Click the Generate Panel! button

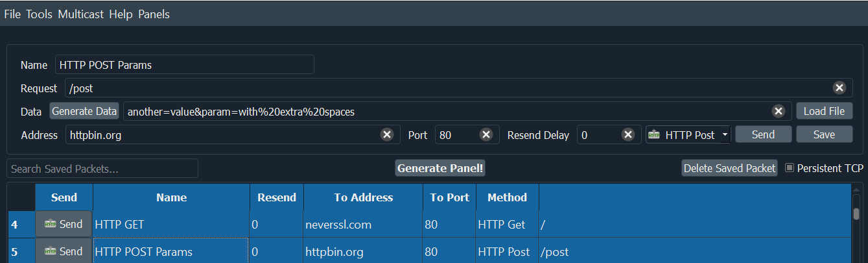[x=441, y=168]
